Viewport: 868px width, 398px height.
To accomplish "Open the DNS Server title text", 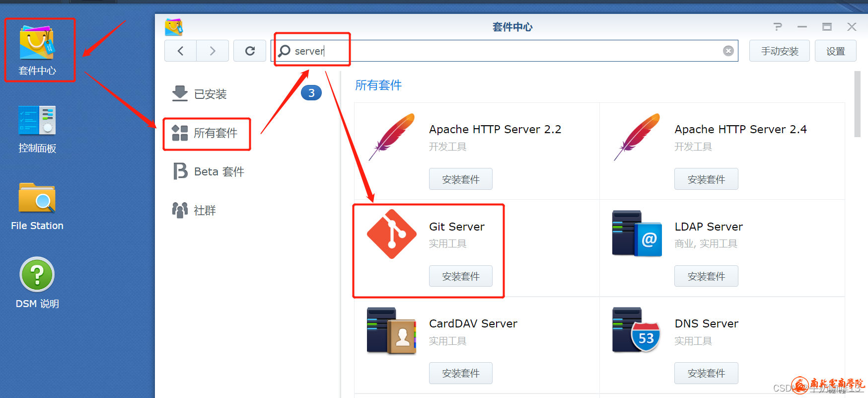I will tap(707, 323).
